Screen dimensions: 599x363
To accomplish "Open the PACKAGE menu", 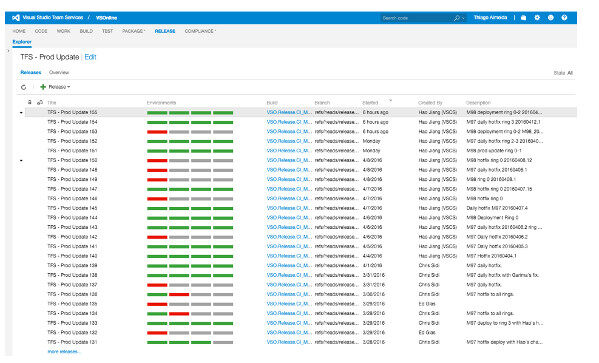I will click(134, 31).
